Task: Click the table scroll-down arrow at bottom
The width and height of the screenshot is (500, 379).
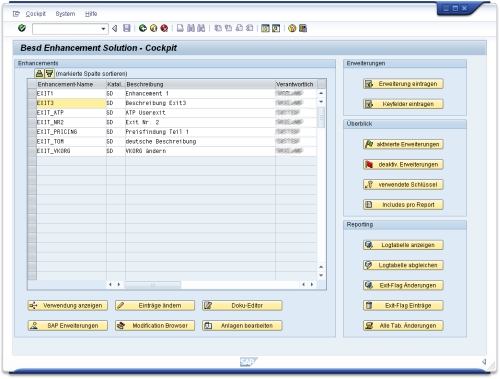Action: [x=321, y=275]
